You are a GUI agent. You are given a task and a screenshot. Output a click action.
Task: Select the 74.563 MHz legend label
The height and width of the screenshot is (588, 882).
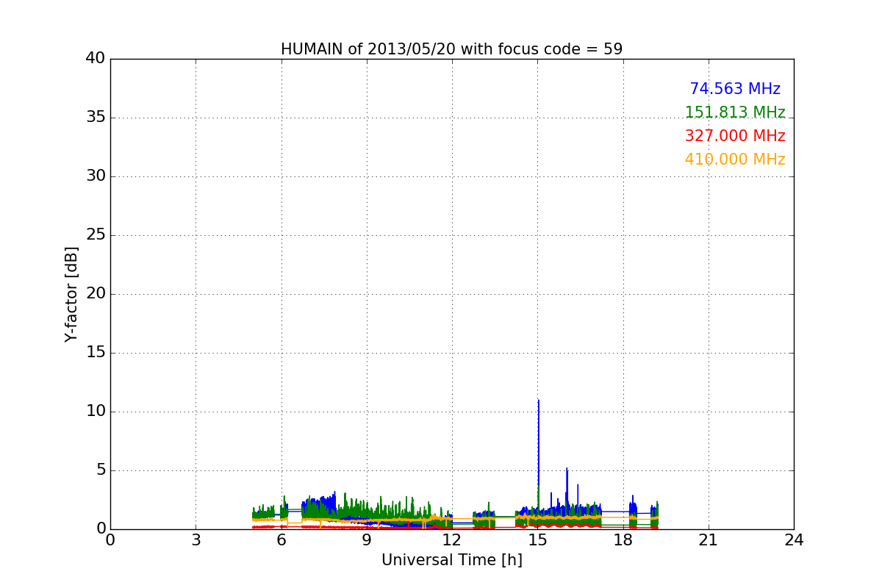735,89
